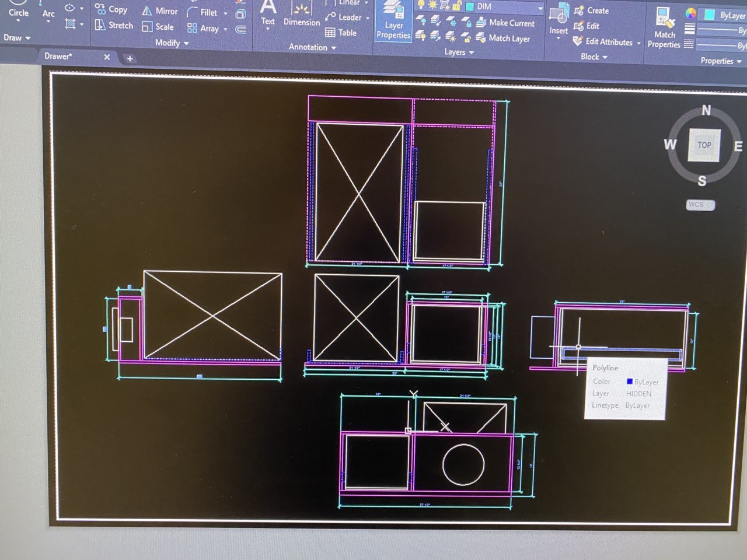Open the DIM layer dropdown list

pos(540,8)
